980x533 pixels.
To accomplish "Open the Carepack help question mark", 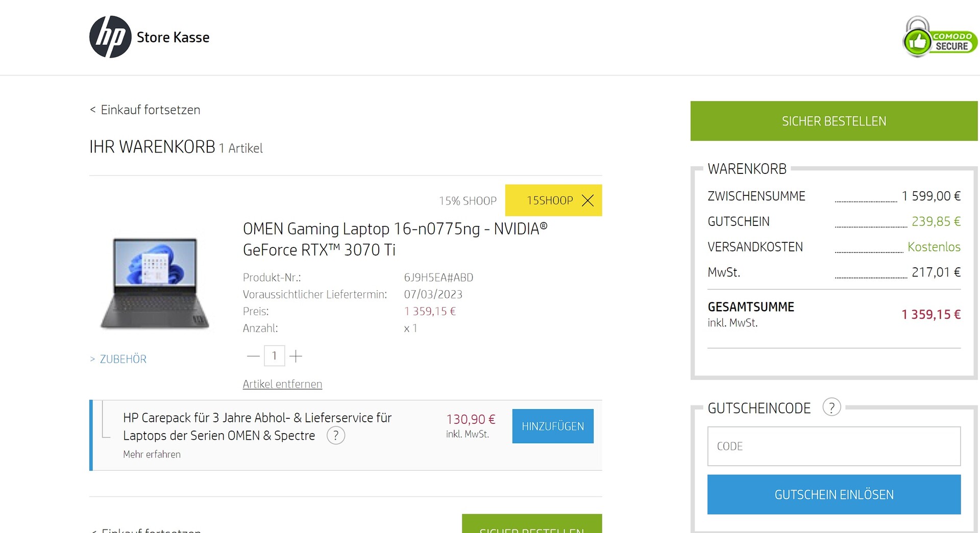I will (x=336, y=436).
